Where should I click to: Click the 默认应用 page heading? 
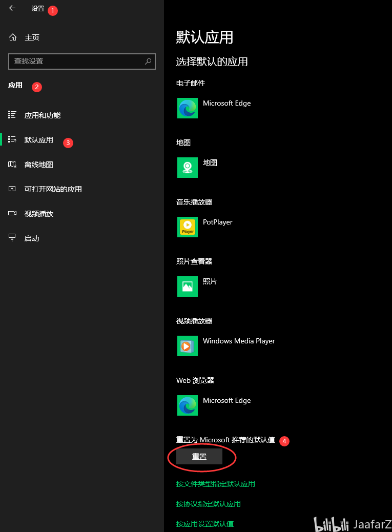204,37
